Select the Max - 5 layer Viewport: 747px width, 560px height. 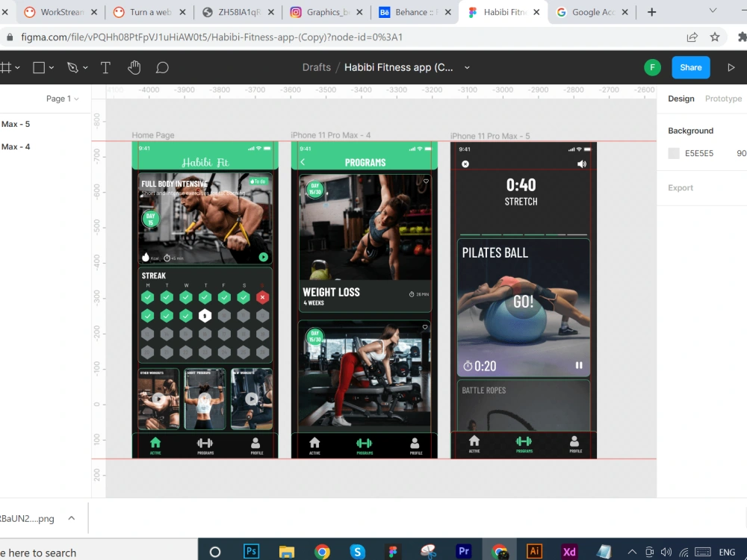(x=16, y=124)
